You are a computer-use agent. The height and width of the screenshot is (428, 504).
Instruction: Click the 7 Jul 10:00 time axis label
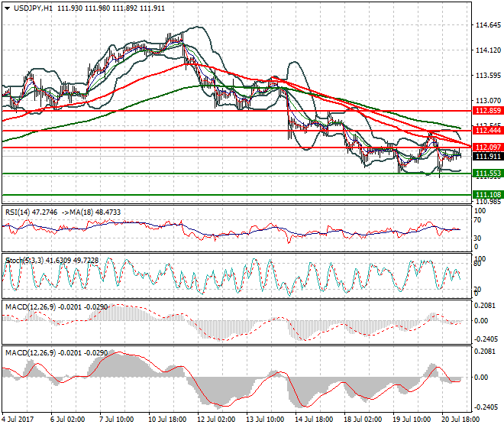117,420
